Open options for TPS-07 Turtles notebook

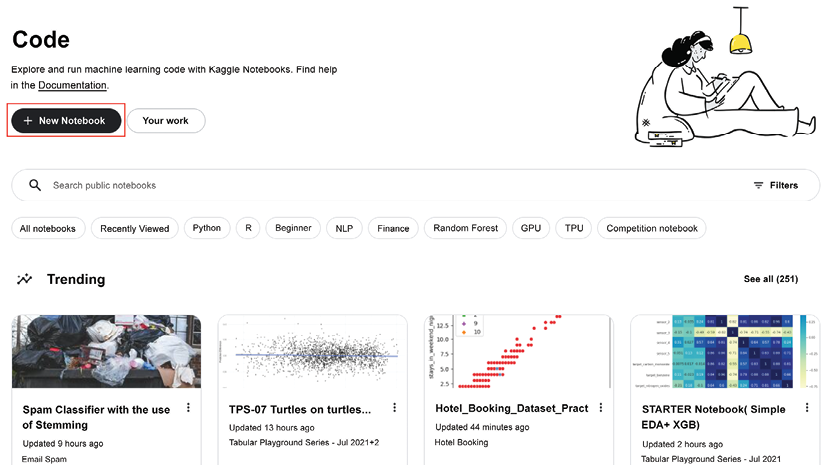(395, 408)
